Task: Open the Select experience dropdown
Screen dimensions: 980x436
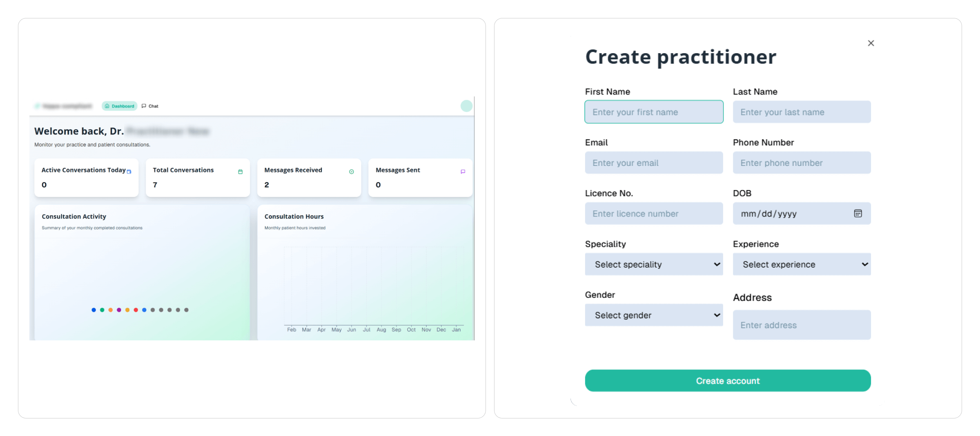Action: [801, 264]
